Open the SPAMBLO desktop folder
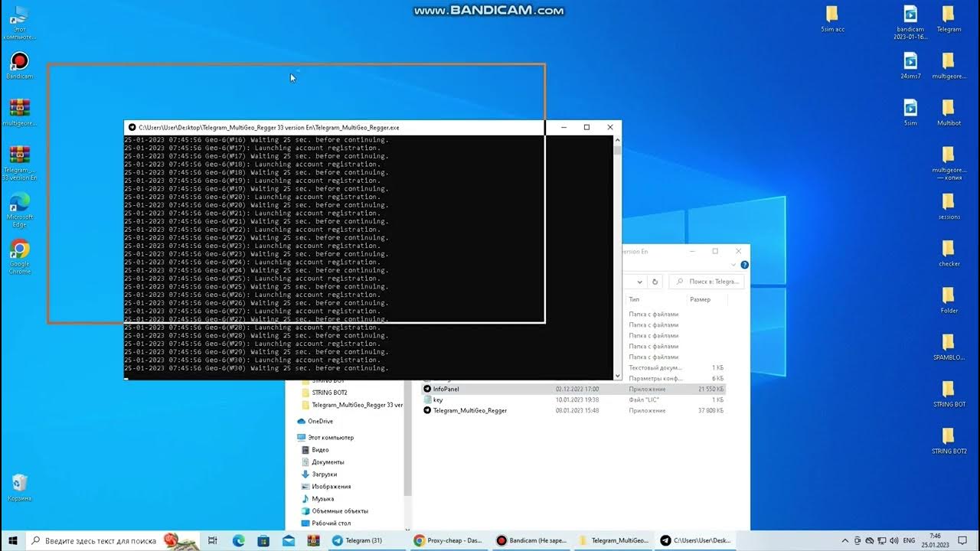Viewport: 980px width, 551px height. pos(949,346)
